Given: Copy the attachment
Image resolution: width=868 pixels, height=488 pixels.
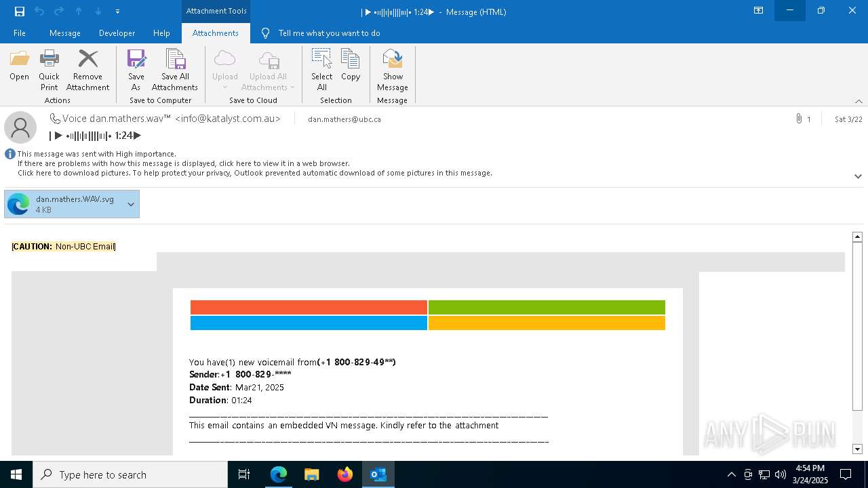Looking at the screenshot, I should coord(351,66).
